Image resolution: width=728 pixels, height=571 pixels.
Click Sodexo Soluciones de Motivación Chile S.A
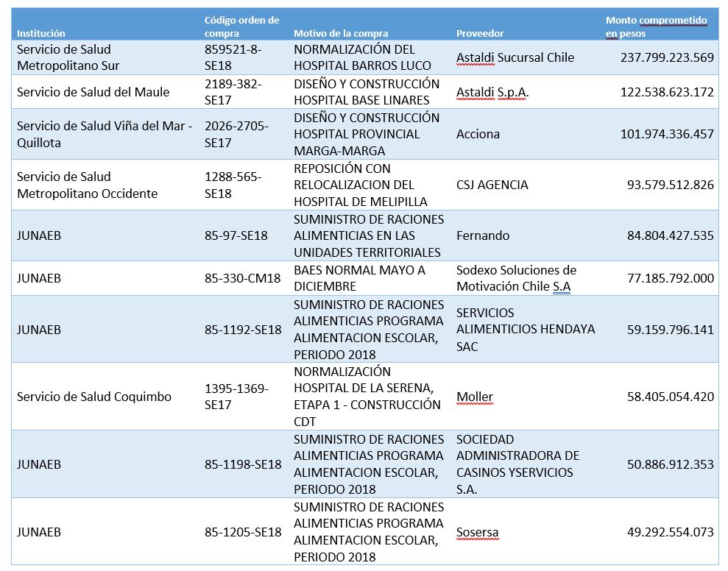pyautogui.click(x=516, y=278)
